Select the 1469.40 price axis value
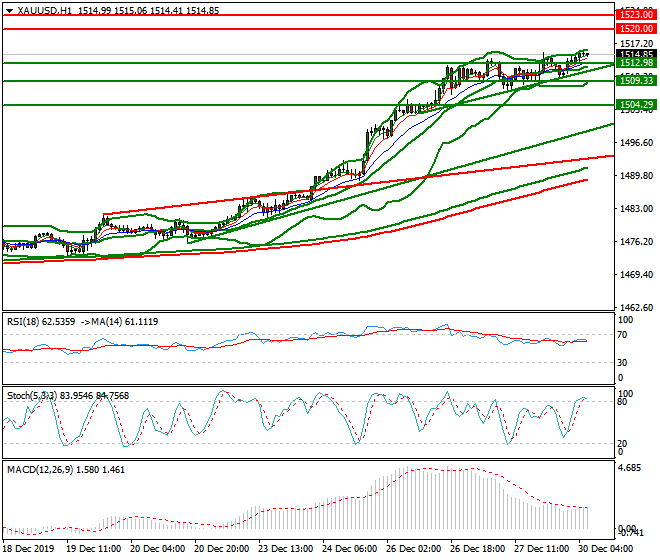 (x=636, y=275)
